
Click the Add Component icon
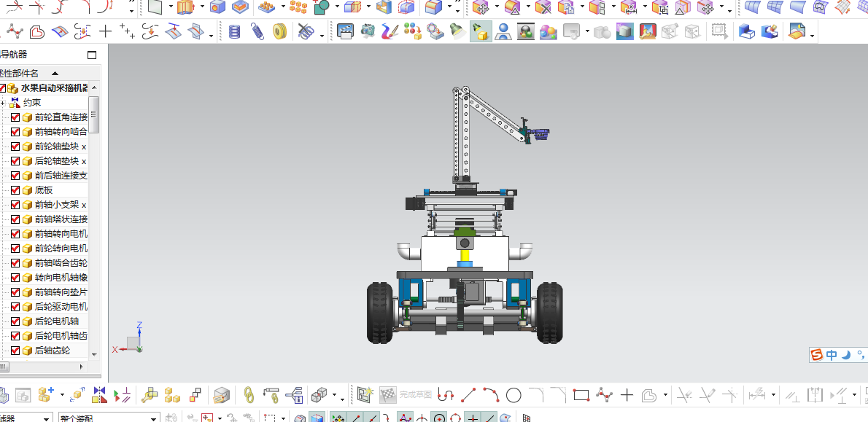(x=45, y=394)
